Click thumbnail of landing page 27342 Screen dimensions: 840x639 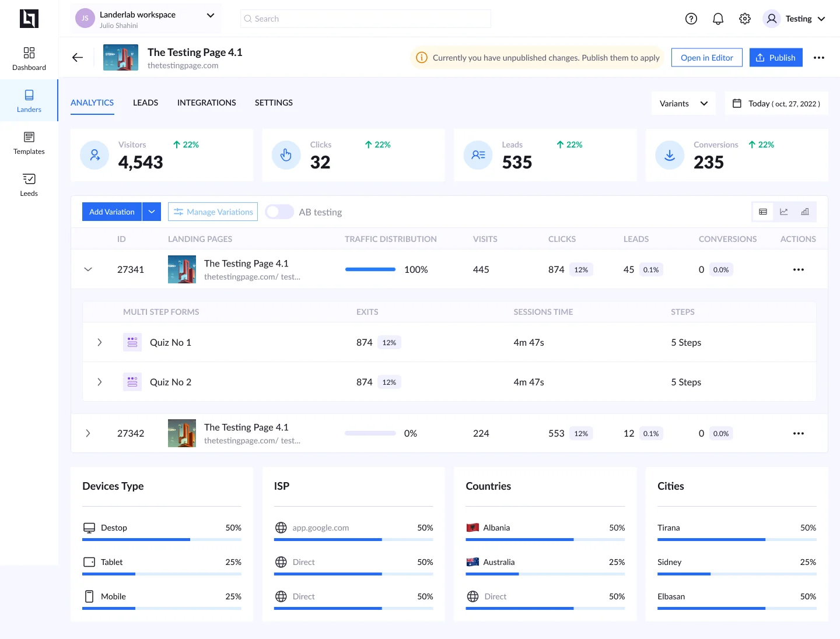coord(182,433)
